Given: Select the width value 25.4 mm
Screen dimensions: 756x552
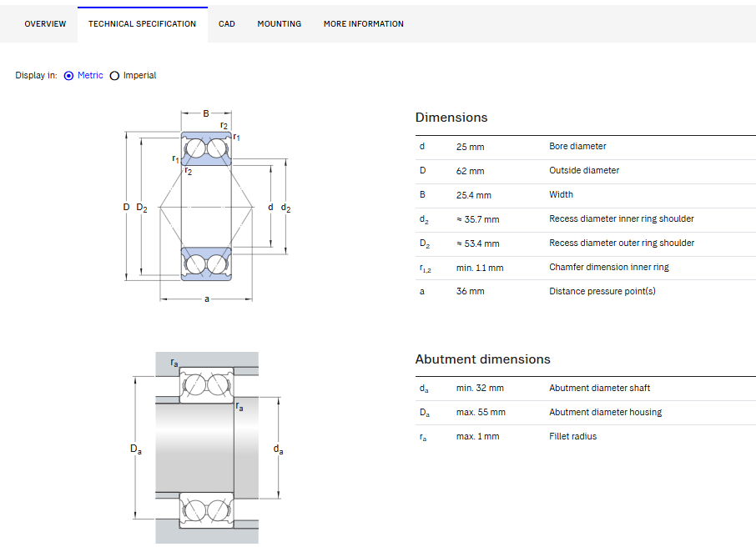Looking at the screenshot, I should (x=473, y=195).
